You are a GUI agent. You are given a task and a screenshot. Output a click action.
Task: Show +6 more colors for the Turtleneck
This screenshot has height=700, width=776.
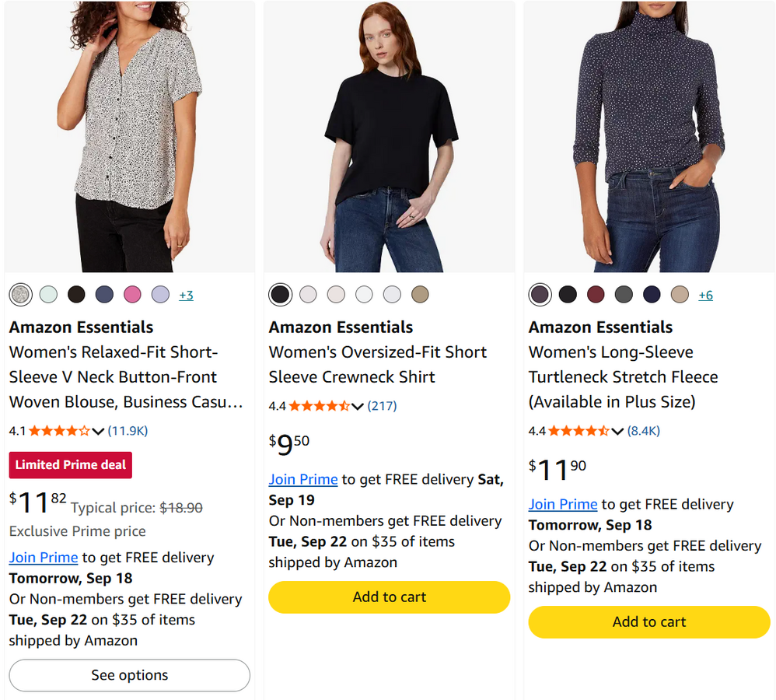tap(705, 295)
